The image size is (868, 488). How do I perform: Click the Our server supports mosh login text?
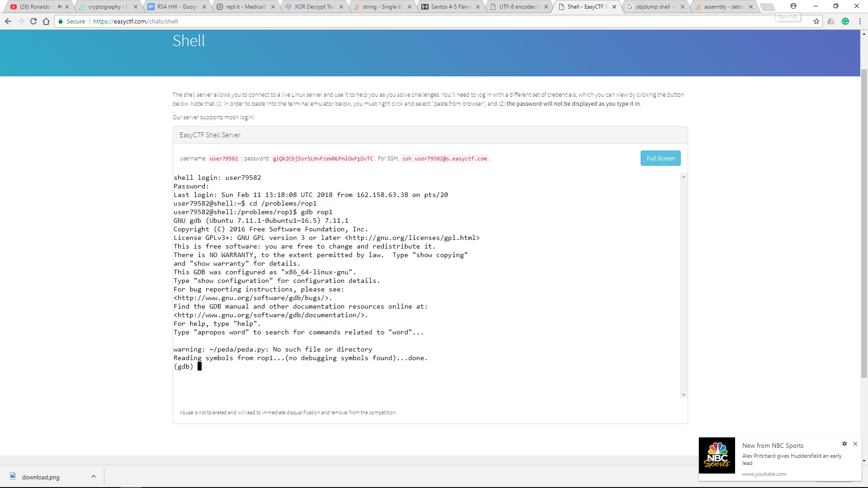(213, 117)
